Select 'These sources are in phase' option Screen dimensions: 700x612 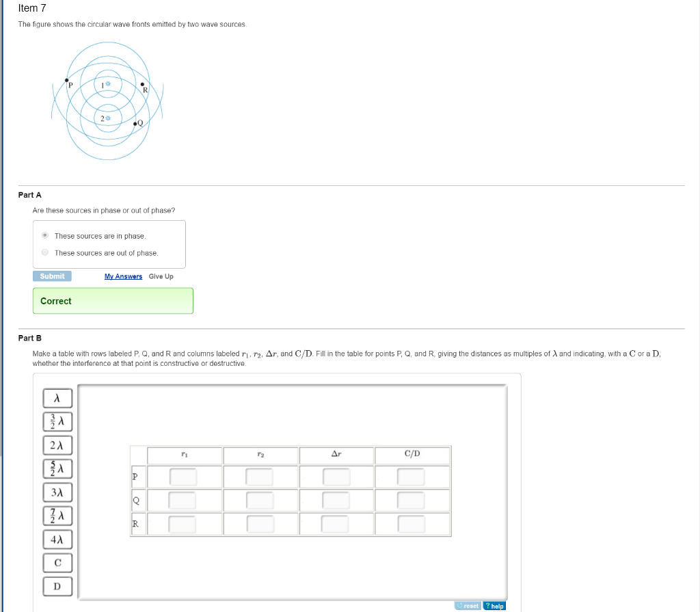pos(44,235)
